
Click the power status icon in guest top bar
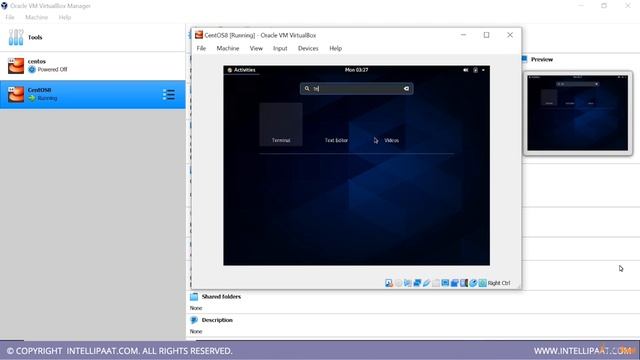[x=475, y=70]
